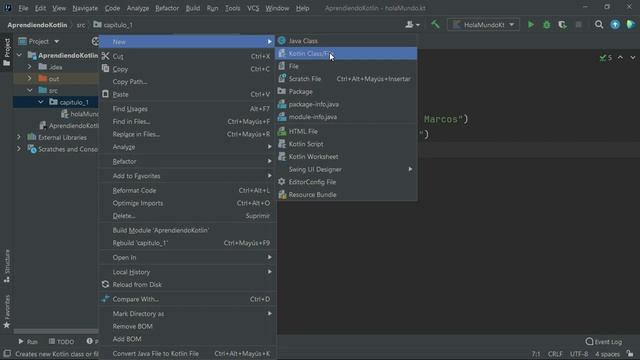This screenshot has height=360, width=640.
Task: Open the Refactor menu in menu bar
Action: point(167,8)
